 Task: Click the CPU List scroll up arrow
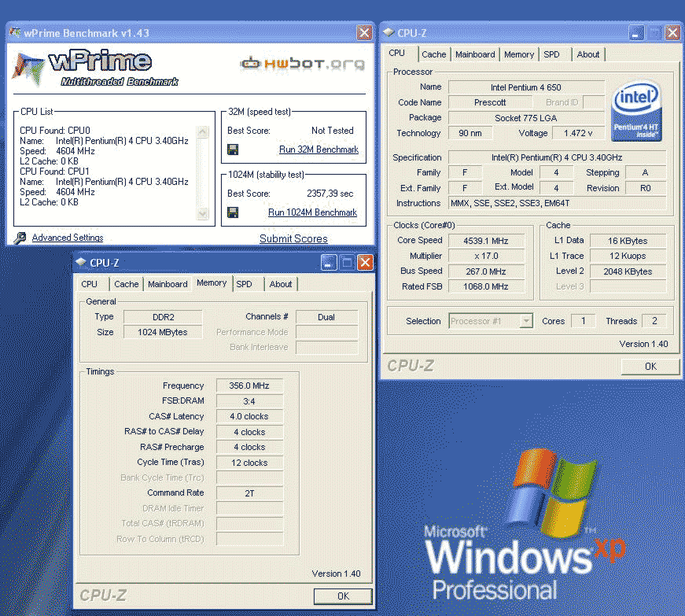point(203,131)
